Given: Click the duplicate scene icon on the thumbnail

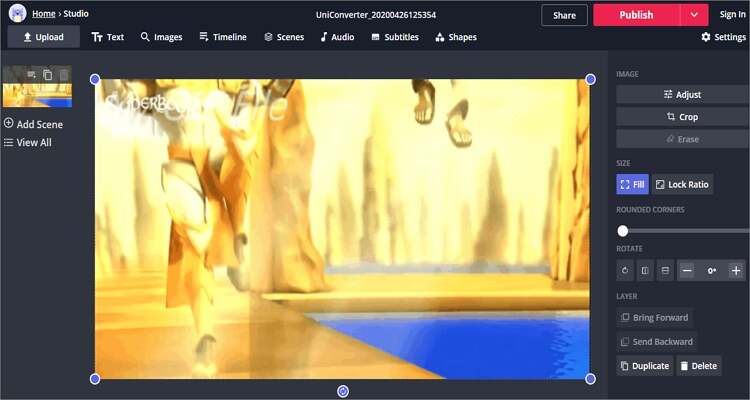Looking at the screenshot, I should click(48, 75).
